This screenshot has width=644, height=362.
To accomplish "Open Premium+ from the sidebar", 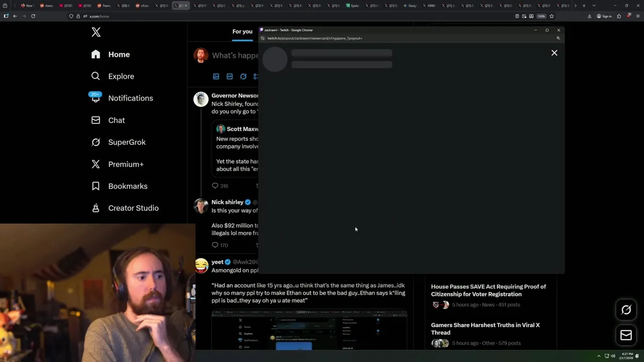I will point(117,164).
